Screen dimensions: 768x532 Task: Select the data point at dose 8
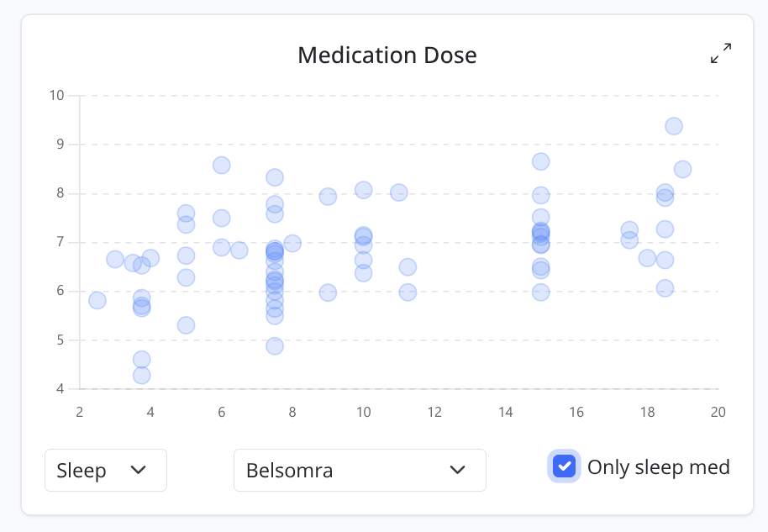(292, 244)
